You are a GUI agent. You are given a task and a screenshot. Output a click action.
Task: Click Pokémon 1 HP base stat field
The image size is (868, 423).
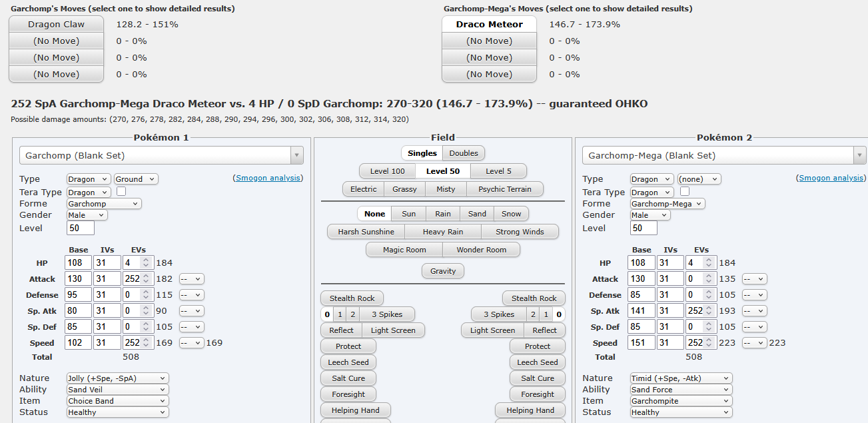78,263
